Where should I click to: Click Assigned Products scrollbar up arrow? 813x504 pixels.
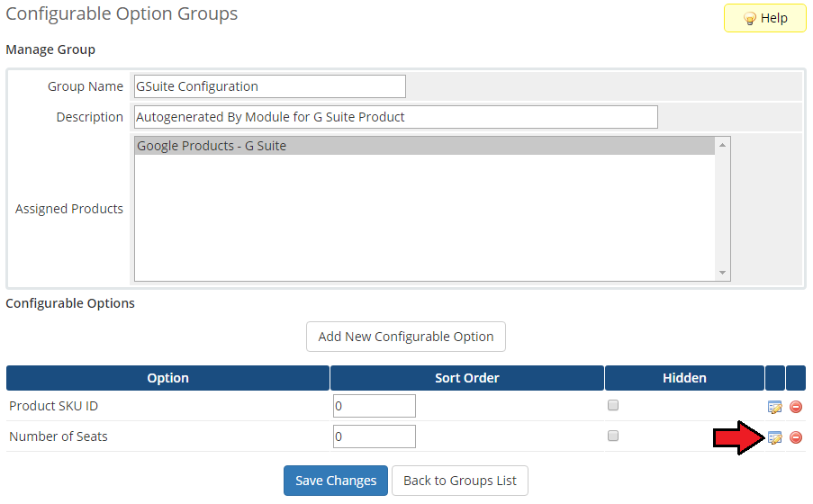pyautogui.click(x=722, y=145)
